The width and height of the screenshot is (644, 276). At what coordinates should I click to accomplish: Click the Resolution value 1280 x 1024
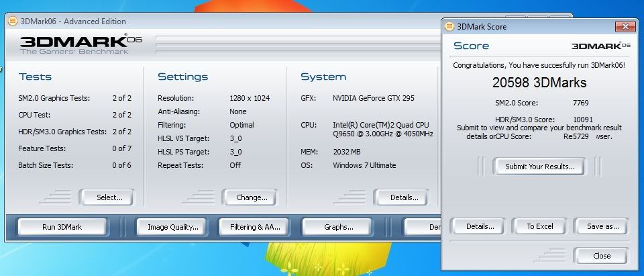click(250, 98)
